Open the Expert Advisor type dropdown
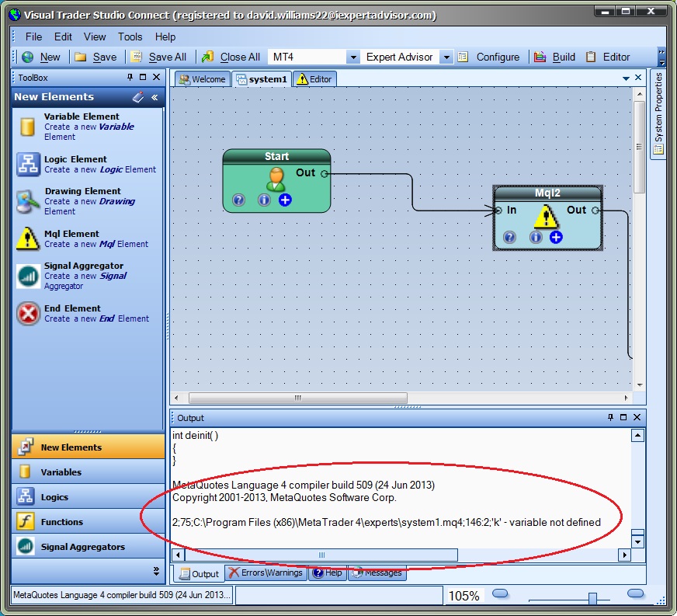 [x=446, y=57]
